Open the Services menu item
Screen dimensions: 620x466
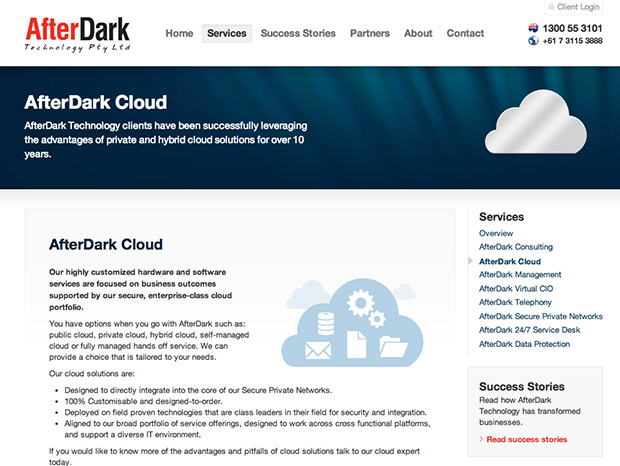[227, 33]
